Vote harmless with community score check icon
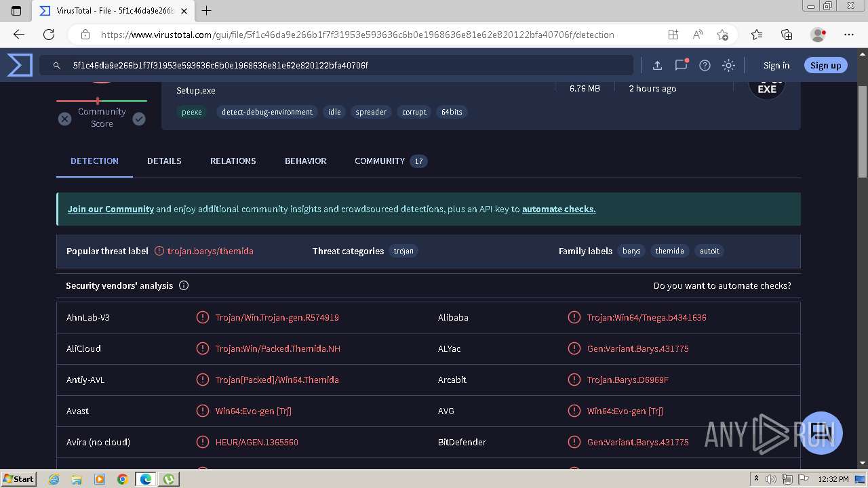Screen dimensions: 868x488 139,119
